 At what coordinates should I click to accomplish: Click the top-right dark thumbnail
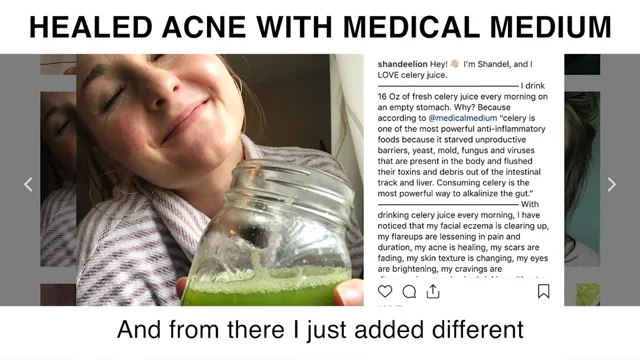(582, 64)
